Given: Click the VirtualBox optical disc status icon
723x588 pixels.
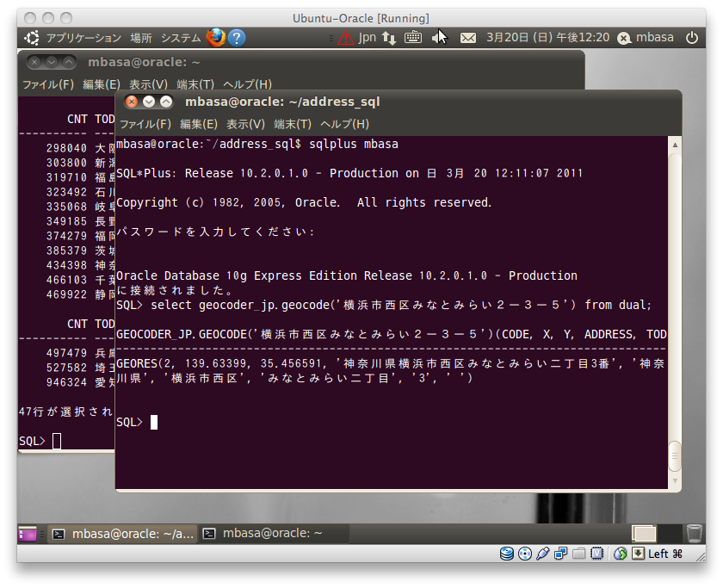Looking at the screenshot, I should (525, 554).
